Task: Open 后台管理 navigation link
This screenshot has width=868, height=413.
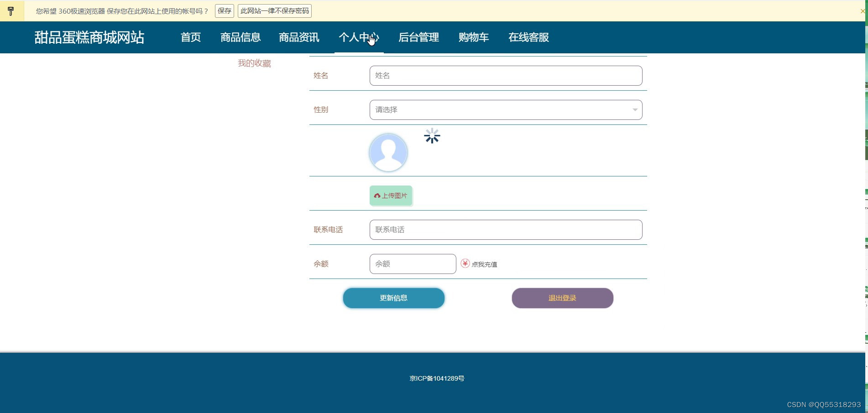Action: tap(419, 37)
